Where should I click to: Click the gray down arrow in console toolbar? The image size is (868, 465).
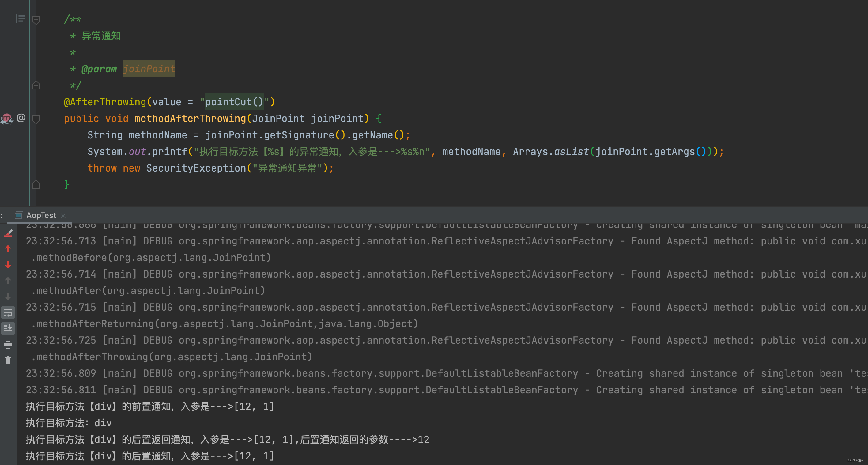(x=8, y=297)
